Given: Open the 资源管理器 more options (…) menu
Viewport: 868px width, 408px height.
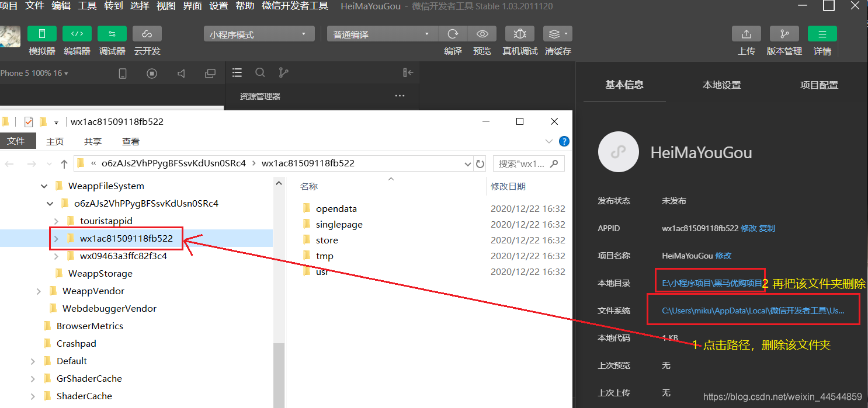Looking at the screenshot, I should point(400,96).
